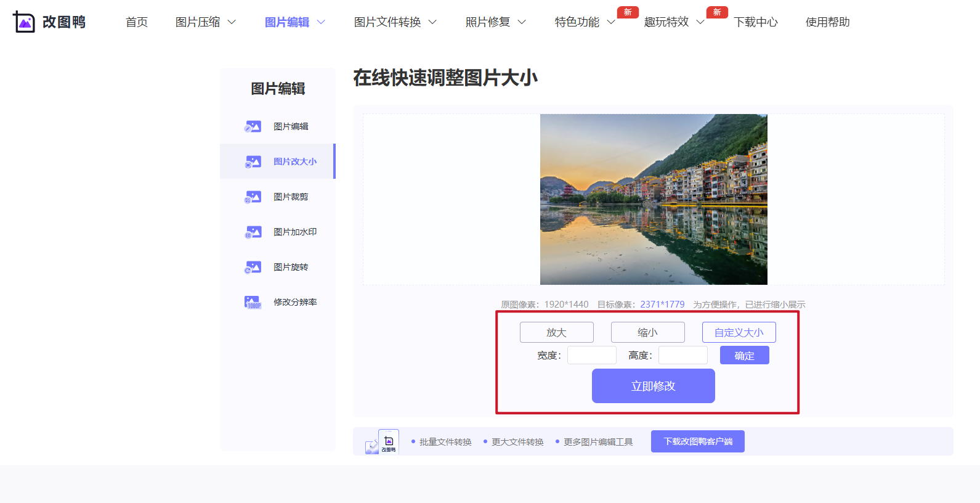Click the lake town photo preview
This screenshot has width=980, height=503.
(654, 199)
